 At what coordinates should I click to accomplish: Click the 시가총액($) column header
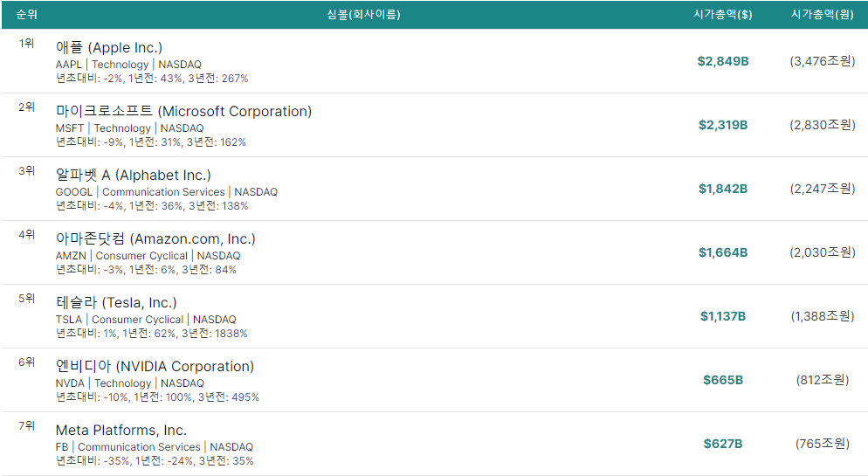722,14
